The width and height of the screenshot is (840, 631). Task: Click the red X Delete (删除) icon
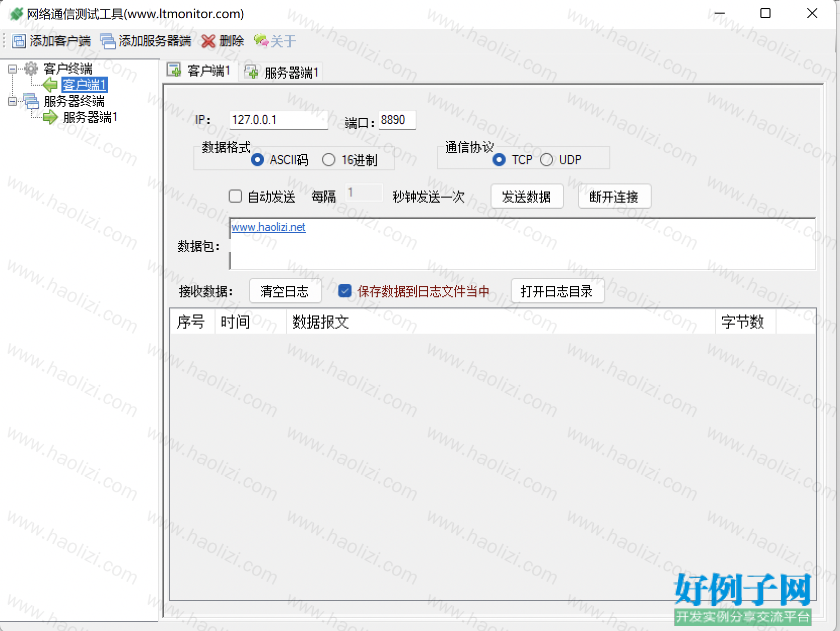[x=208, y=41]
